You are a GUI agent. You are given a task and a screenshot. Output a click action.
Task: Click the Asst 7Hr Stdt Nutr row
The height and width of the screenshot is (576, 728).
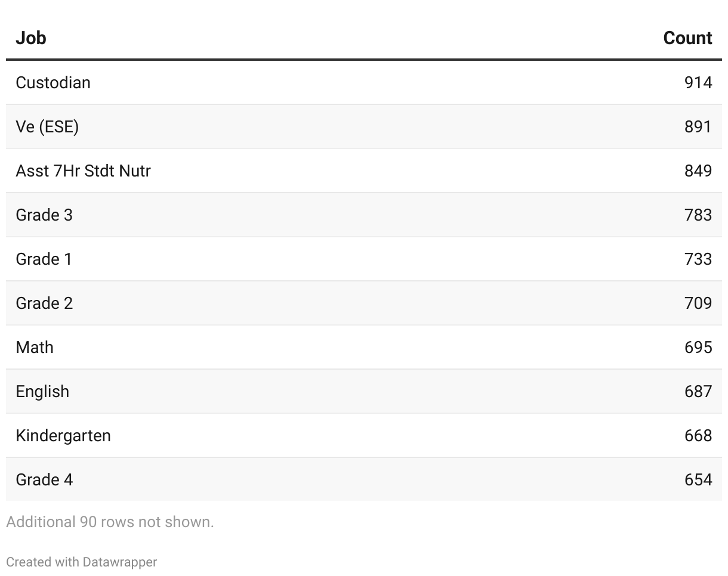[x=83, y=171]
